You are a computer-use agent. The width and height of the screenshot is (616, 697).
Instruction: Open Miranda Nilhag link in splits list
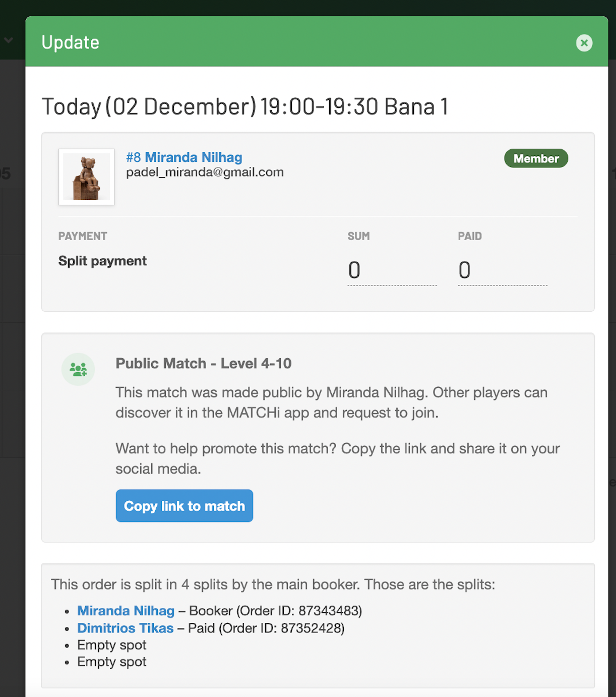pyautogui.click(x=126, y=611)
